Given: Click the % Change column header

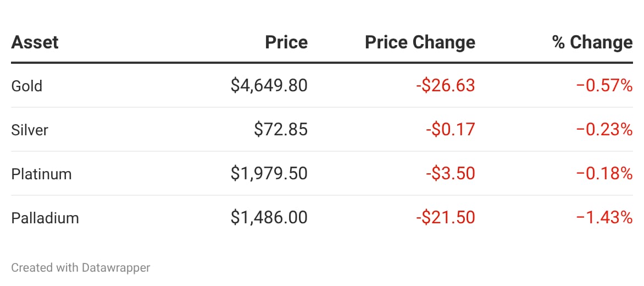Looking at the screenshot, I should [592, 42].
